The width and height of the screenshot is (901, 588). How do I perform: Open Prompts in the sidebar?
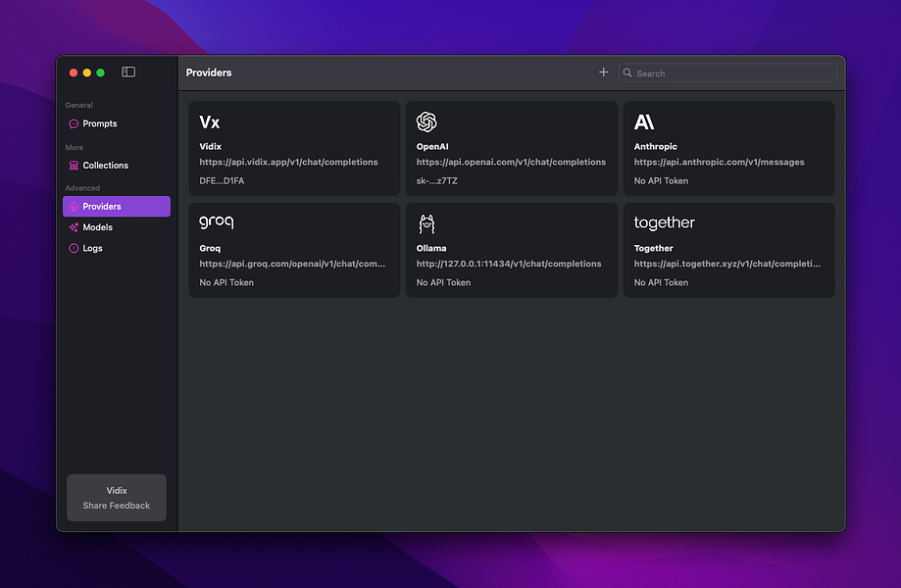click(x=117, y=123)
